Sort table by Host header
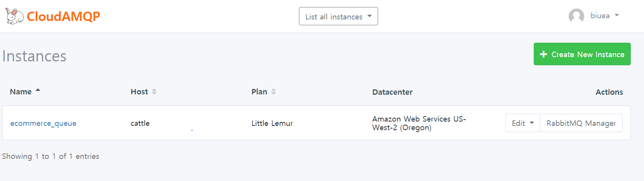The image size is (644, 181). pyautogui.click(x=139, y=92)
